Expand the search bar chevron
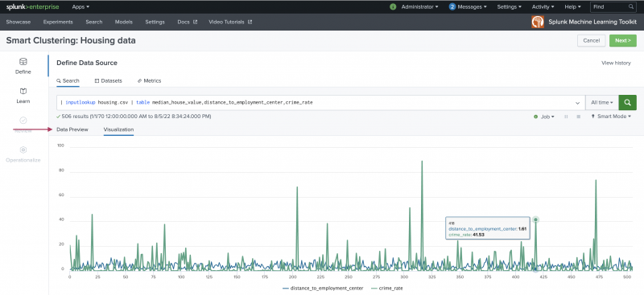Viewport: 644px width, 295px height. coord(578,103)
